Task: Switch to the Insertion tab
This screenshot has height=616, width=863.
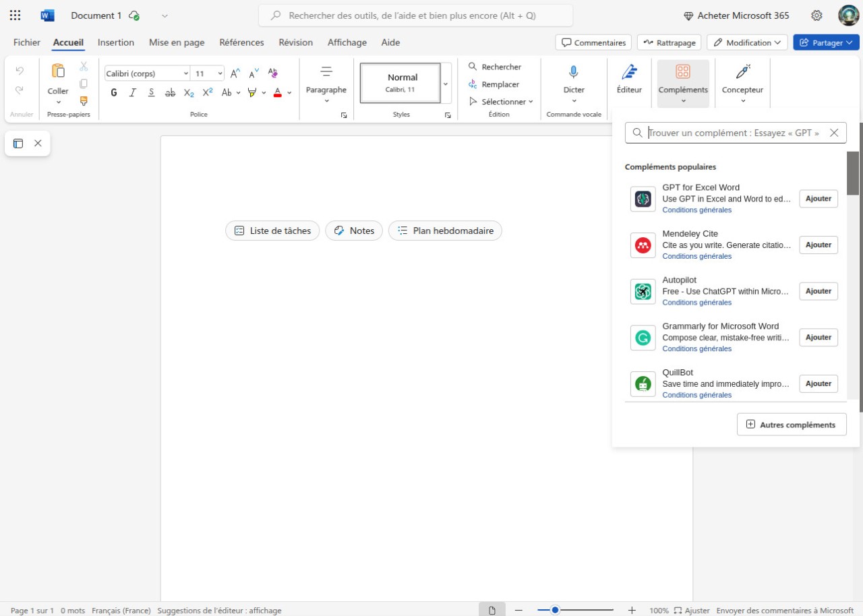Action: pyautogui.click(x=115, y=42)
